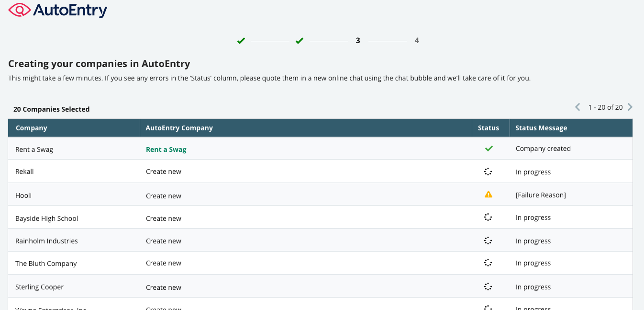Click the green checkmark for step one
Screen dimensions: 644x310
(241, 41)
